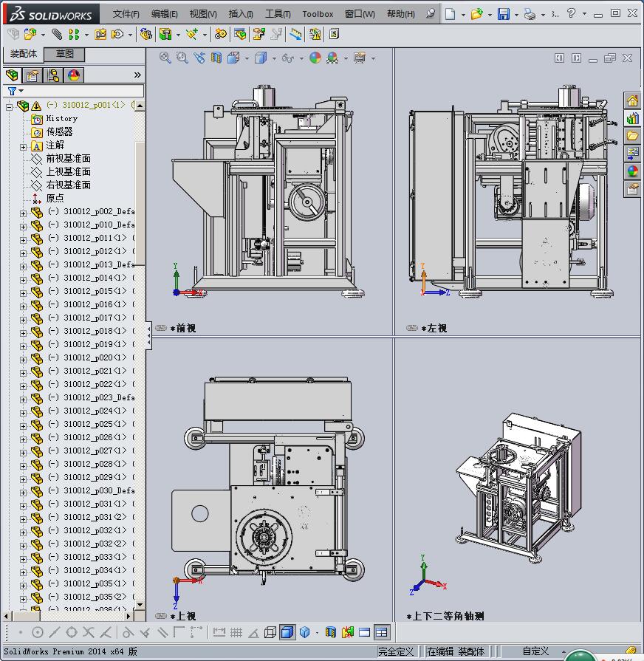644x661 pixels.
Task: Select 前视基准面 in the feature tree
Action: 68,158
